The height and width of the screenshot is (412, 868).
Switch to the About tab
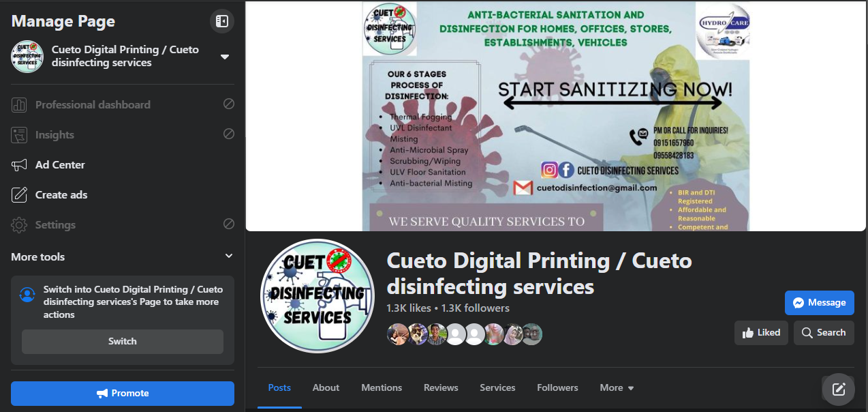(326, 387)
